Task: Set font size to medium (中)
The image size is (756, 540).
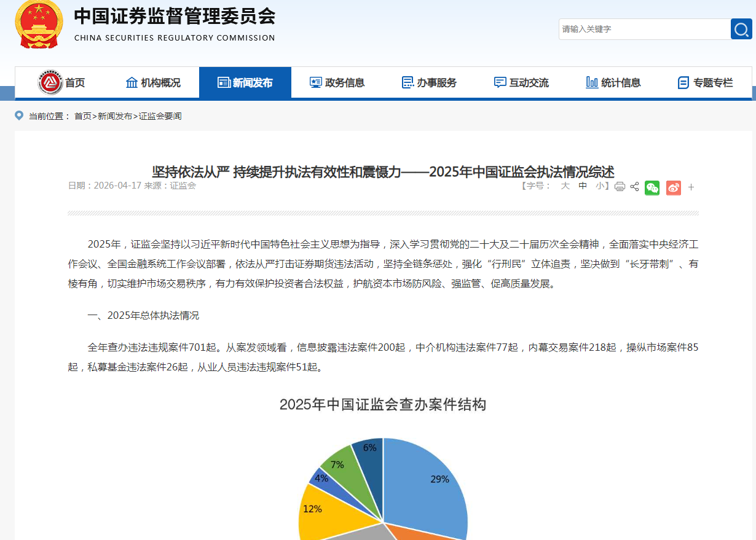Action: 583,186
